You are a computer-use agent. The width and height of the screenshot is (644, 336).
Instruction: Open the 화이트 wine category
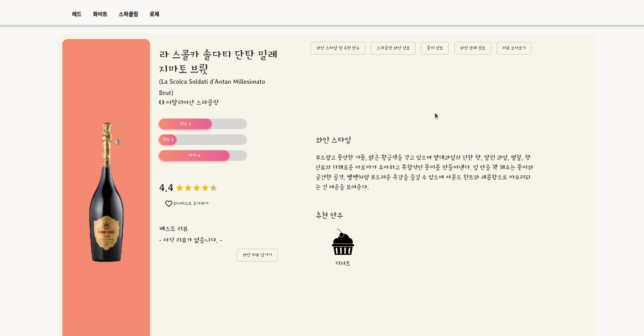click(100, 14)
